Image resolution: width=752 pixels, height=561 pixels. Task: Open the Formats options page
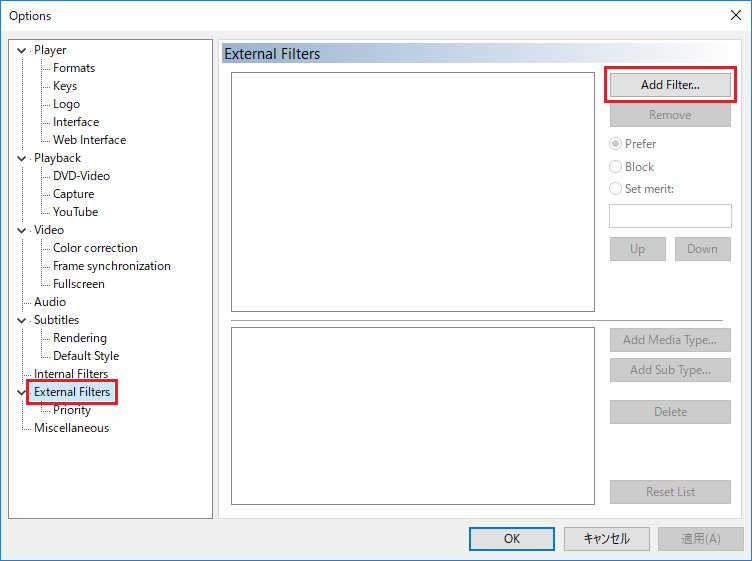coord(74,68)
